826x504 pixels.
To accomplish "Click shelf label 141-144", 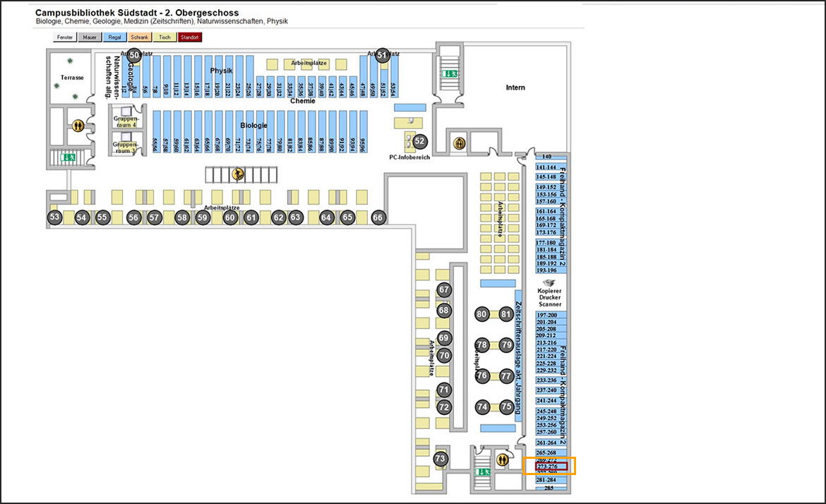I will coord(546,167).
